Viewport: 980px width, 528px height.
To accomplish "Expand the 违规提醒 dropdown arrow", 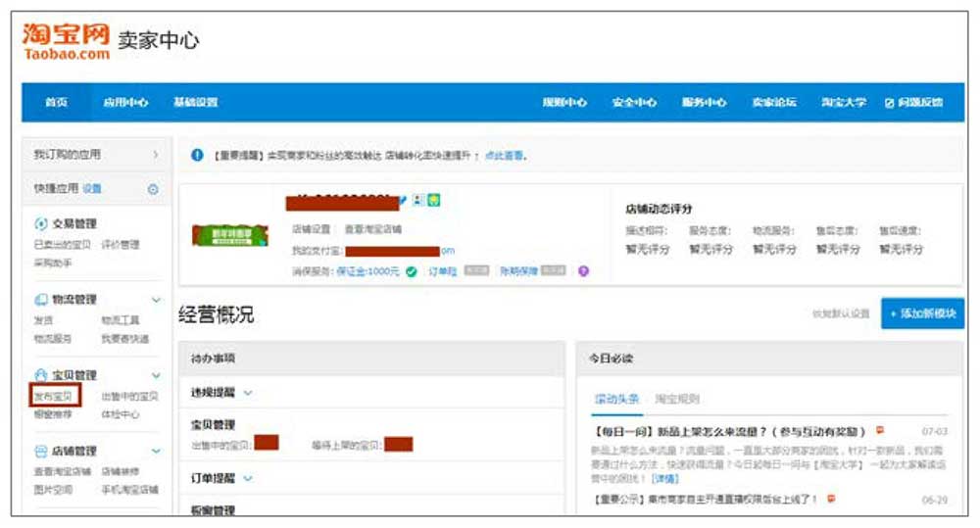I will 248,393.
